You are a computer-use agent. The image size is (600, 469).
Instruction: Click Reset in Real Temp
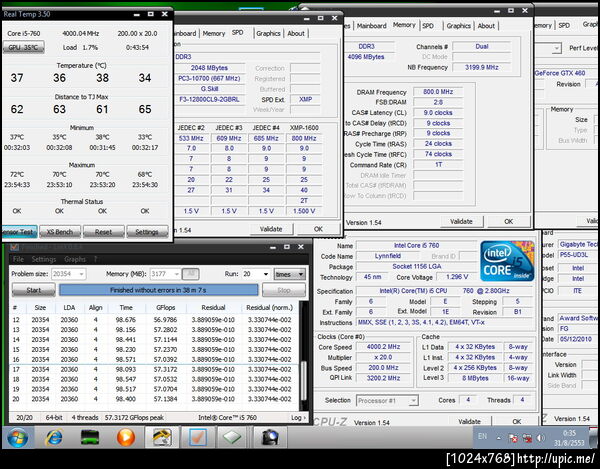click(103, 232)
